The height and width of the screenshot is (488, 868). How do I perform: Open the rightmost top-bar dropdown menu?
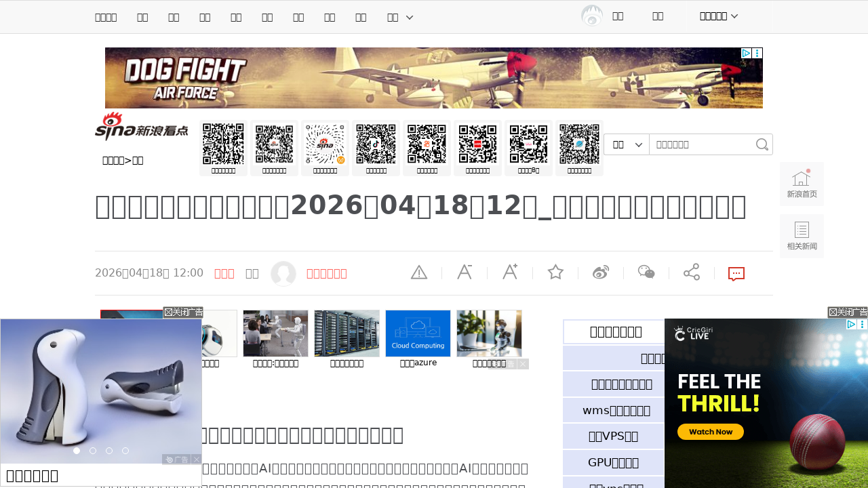click(719, 16)
